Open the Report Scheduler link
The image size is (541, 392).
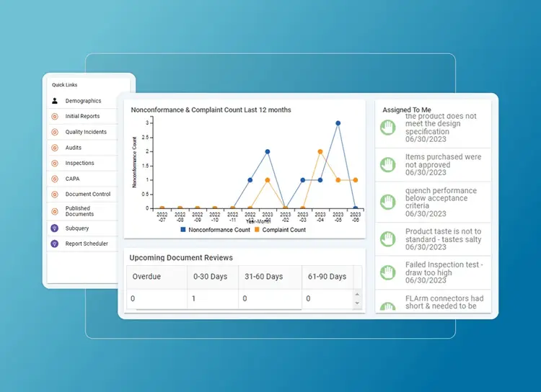tap(87, 244)
